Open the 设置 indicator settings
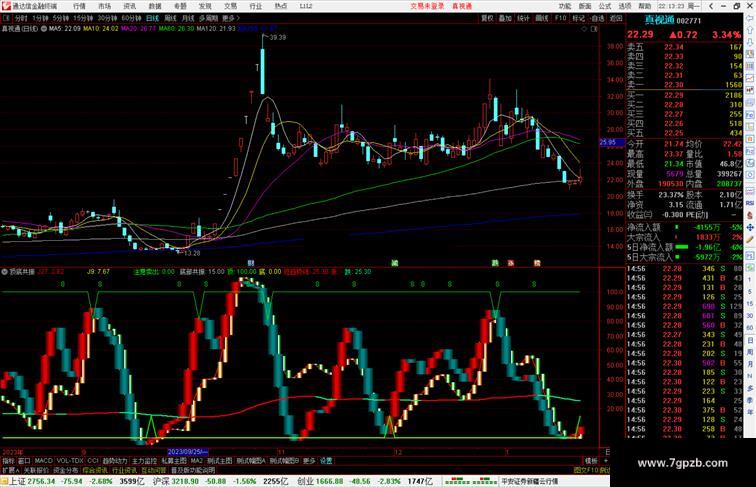This screenshot has width=756, height=487. click(326, 461)
